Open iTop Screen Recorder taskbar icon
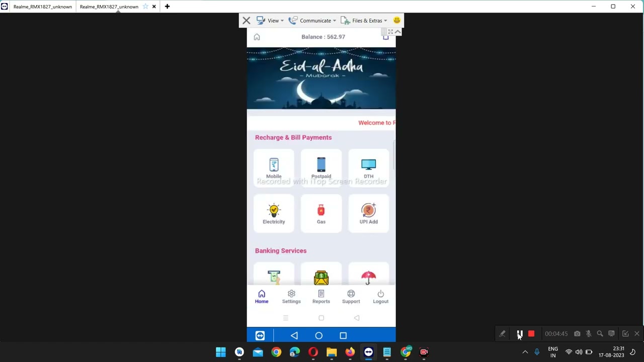Screen dimensions: 644x362 point(424,352)
